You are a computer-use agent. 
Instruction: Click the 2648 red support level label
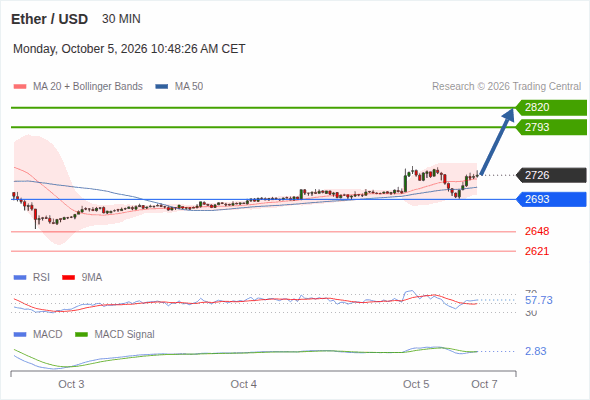tap(537, 231)
